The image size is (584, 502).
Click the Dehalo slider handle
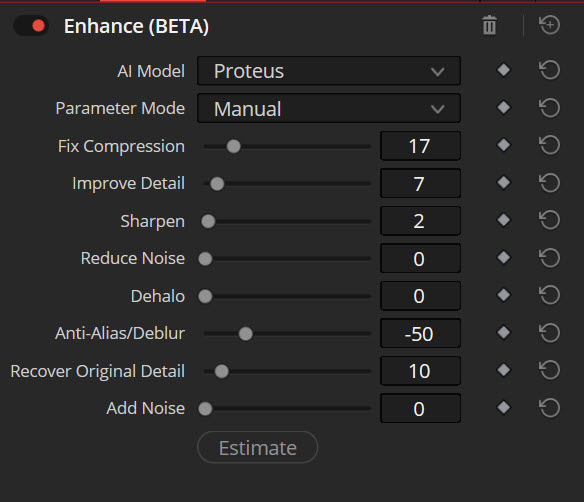(205, 296)
